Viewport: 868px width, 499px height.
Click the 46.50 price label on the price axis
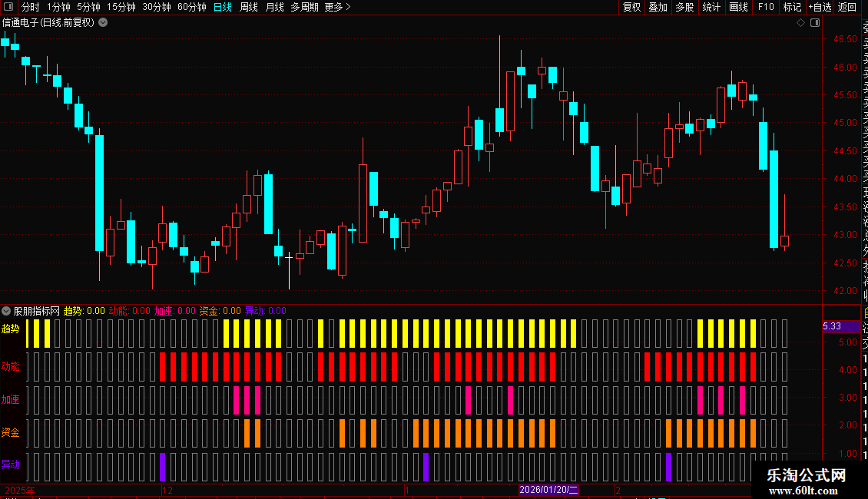pos(845,39)
